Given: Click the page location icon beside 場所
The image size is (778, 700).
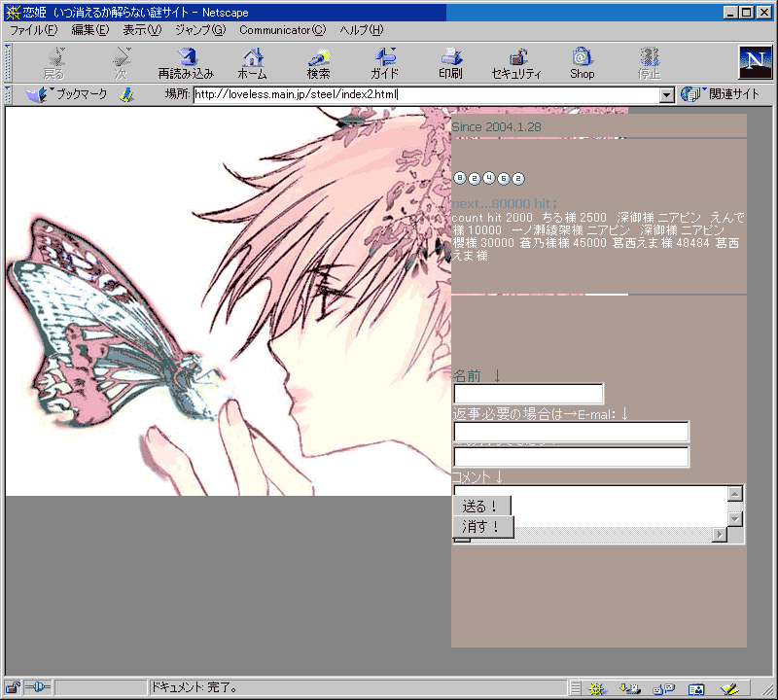Looking at the screenshot, I should point(127,94).
